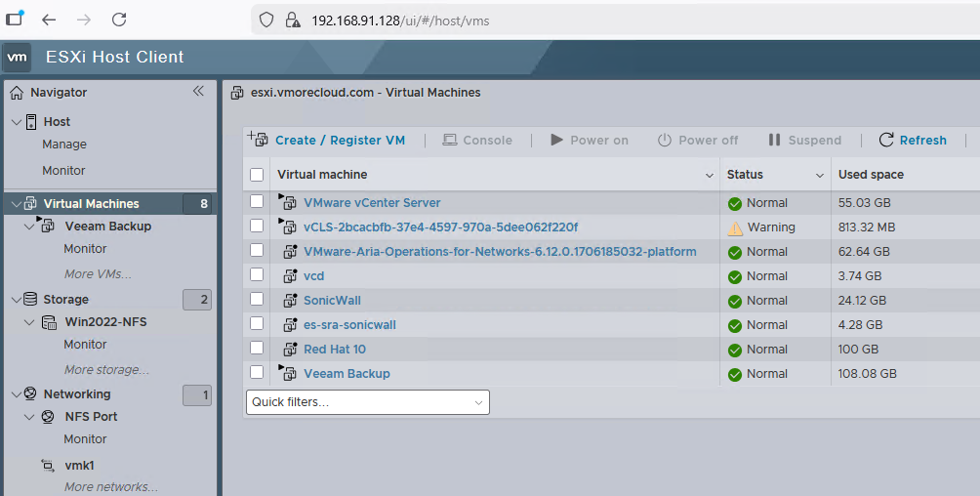Collapse the Veeam Backup tree node
This screenshot has height=496, width=980.
(x=29, y=227)
